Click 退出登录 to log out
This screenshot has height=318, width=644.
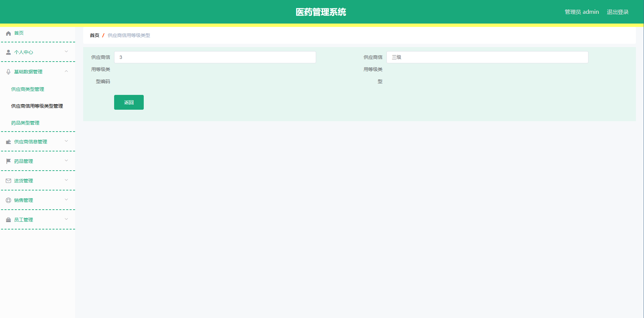[617, 12]
